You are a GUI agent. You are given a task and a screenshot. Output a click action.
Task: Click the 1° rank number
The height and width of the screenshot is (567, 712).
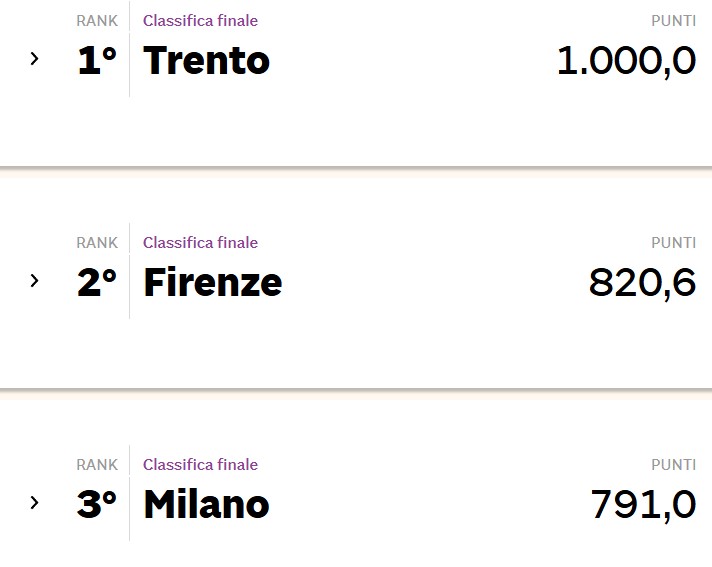click(x=97, y=60)
